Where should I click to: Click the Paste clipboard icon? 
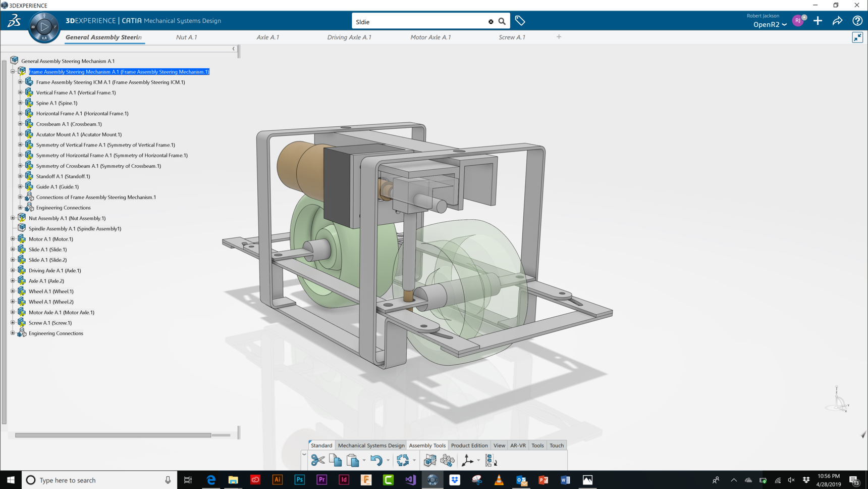pyautogui.click(x=353, y=460)
